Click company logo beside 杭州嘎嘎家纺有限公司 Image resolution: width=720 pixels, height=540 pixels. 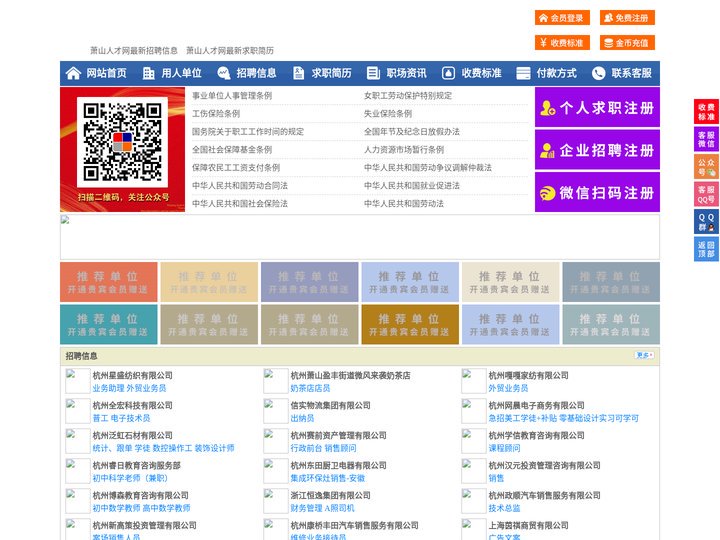pyautogui.click(x=473, y=381)
